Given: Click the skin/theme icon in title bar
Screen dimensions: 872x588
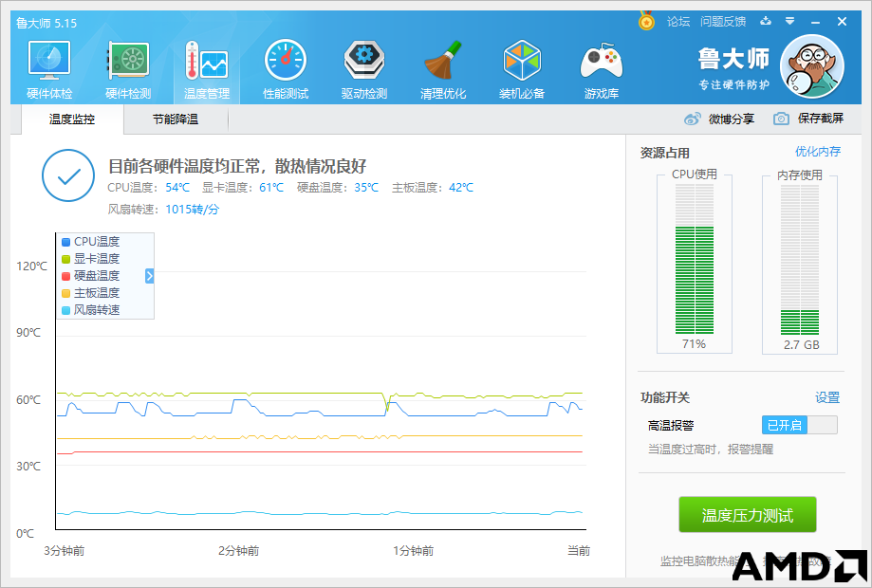Looking at the screenshot, I should click(x=766, y=21).
